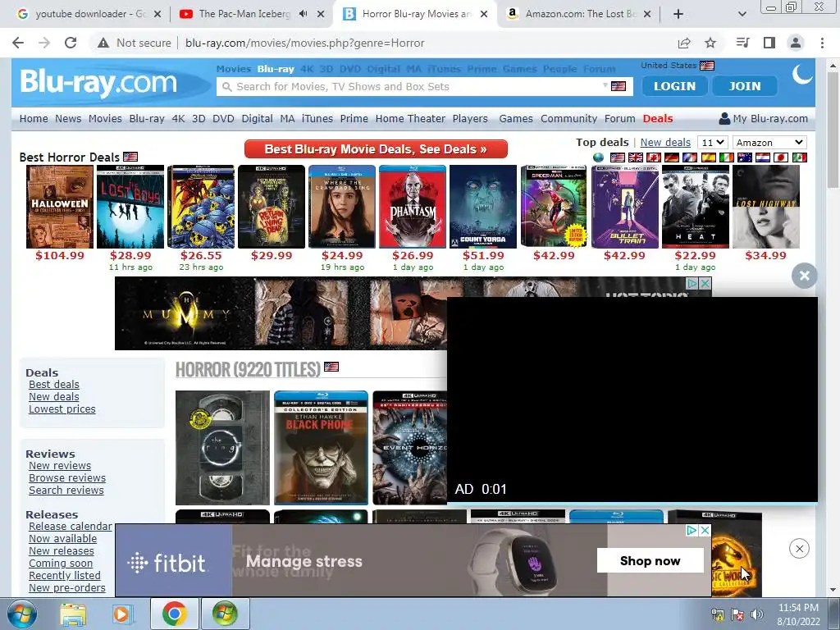Screen dimensions: 840x630
Task: Select the Australia flag
Action: (x=745, y=157)
